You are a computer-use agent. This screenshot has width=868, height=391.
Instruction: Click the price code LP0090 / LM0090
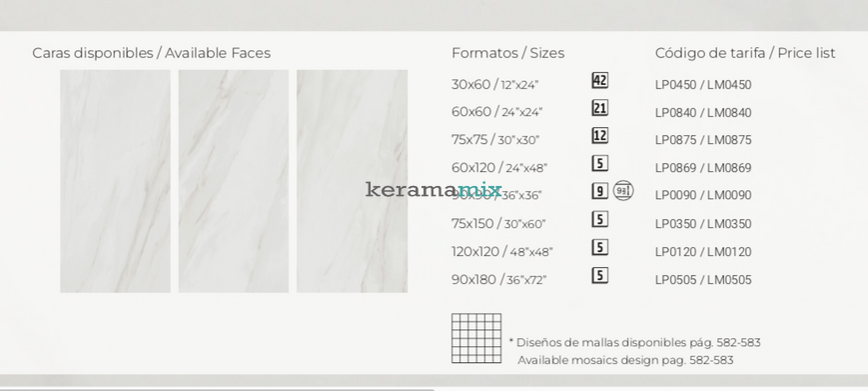coord(703,195)
